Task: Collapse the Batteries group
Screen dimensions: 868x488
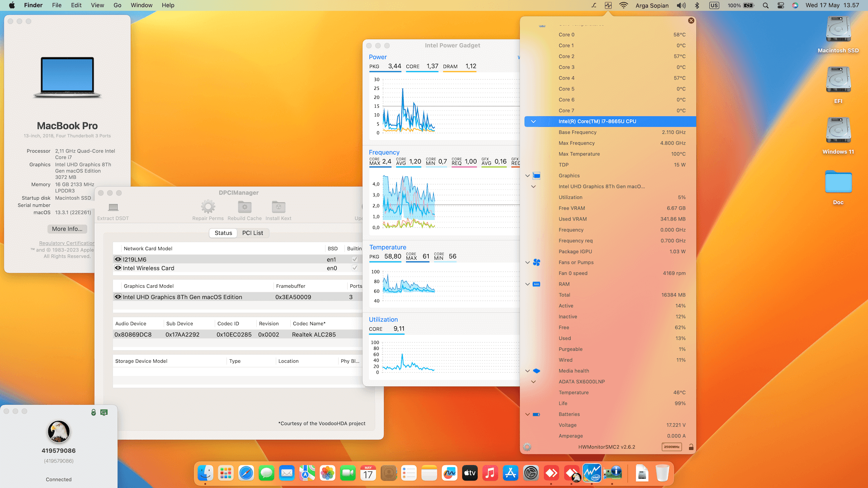Action: tap(528, 414)
